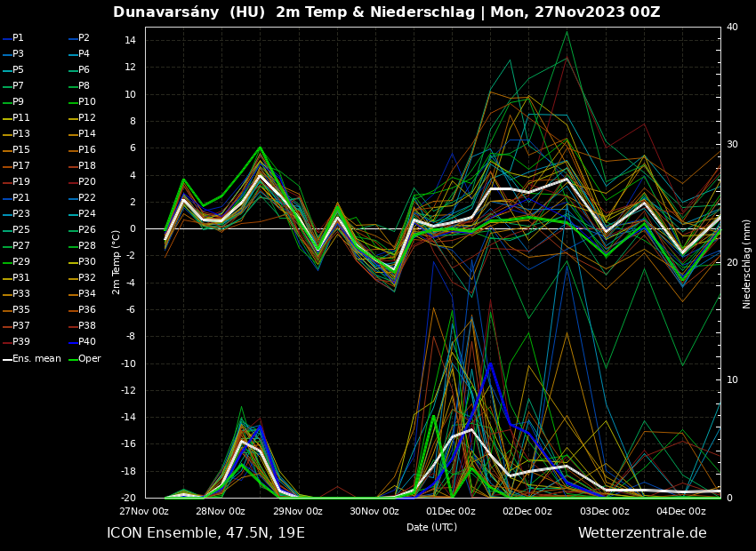The height and width of the screenshot is (551, 756).
Task: Click the Date (UTC) axis label
Action: [431, 527]
